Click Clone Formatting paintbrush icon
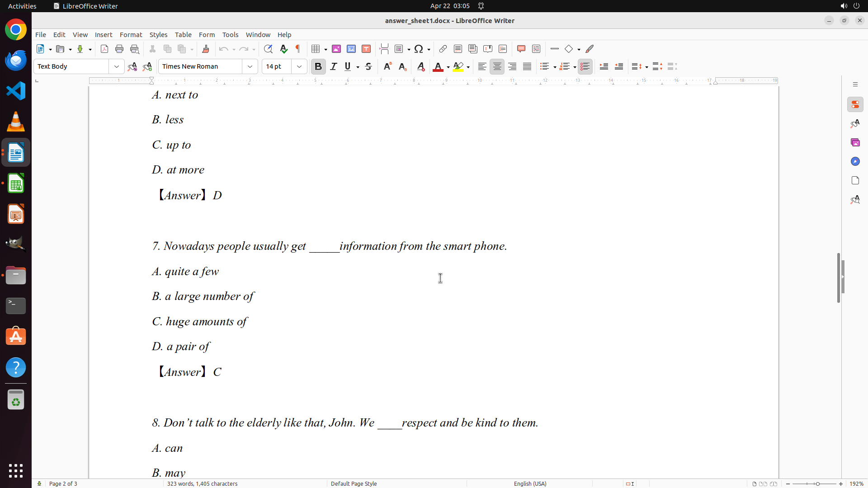Screen dimensions: 868x488 click(x=206, y=49)
